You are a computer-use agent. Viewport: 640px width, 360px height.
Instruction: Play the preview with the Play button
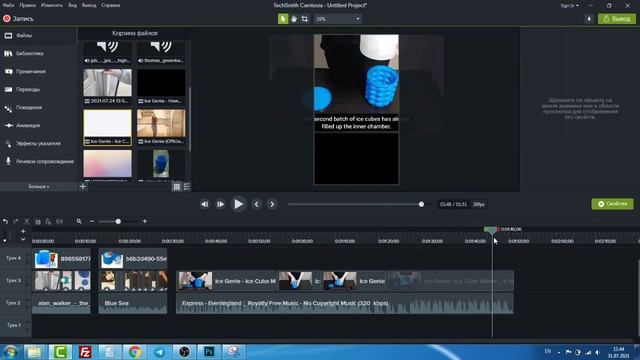(238, 204)
